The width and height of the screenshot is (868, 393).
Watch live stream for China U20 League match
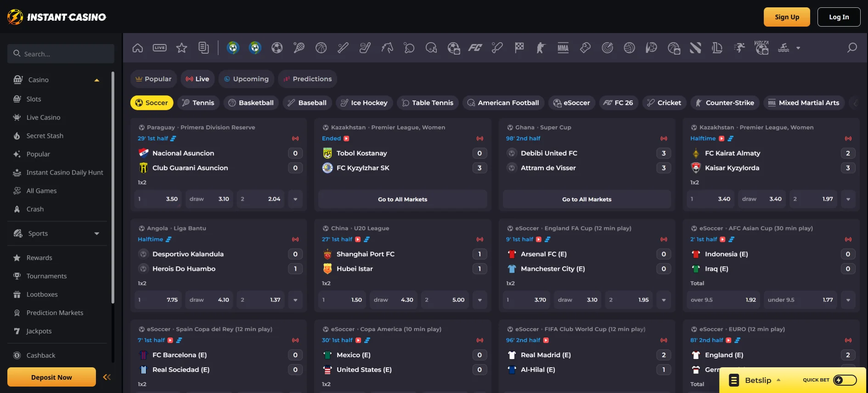(x=358, y=240)
